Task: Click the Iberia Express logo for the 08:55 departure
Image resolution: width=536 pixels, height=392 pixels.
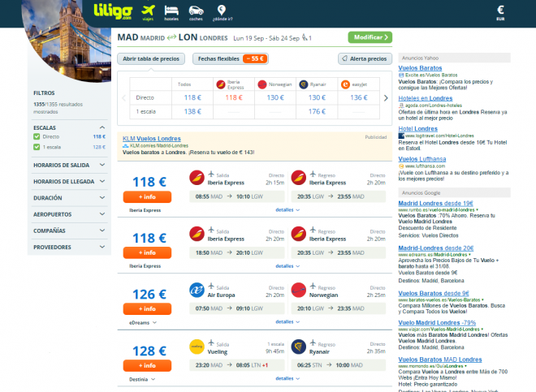Action: click(x=197, y=178)
